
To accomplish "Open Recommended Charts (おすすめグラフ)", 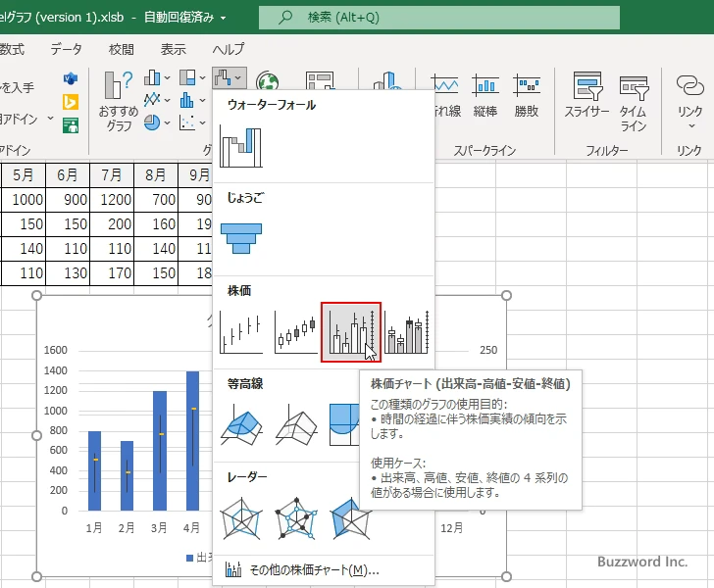I will click(x=119, y=101).
